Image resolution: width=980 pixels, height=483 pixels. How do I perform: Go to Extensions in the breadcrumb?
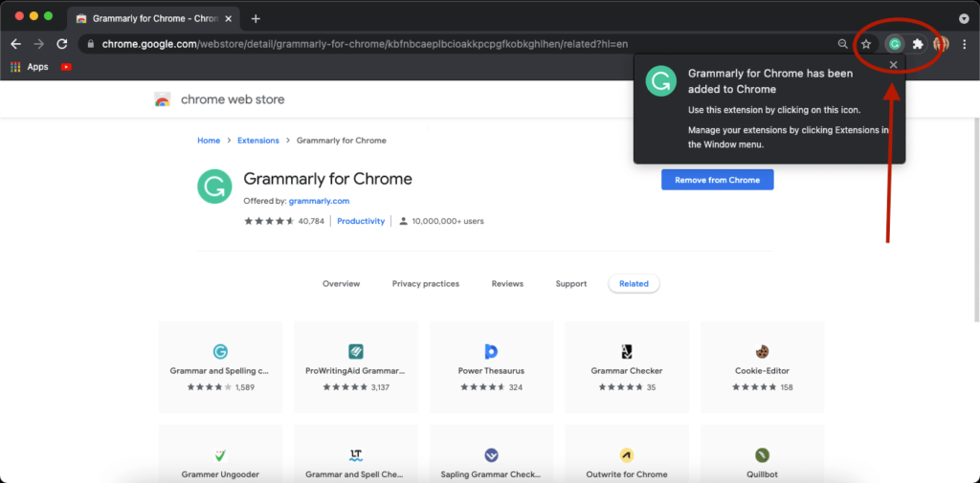pyautogui.click(x=258, y=141)
